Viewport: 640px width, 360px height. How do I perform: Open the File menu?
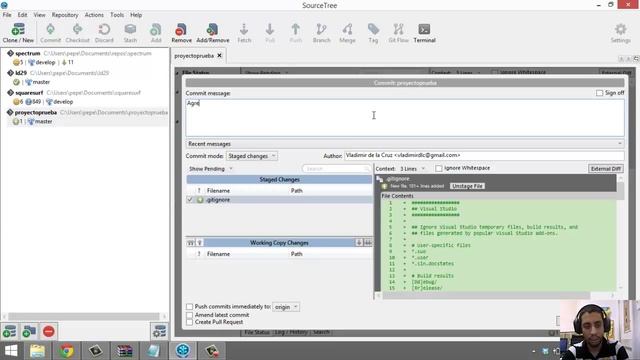point(7,15)
